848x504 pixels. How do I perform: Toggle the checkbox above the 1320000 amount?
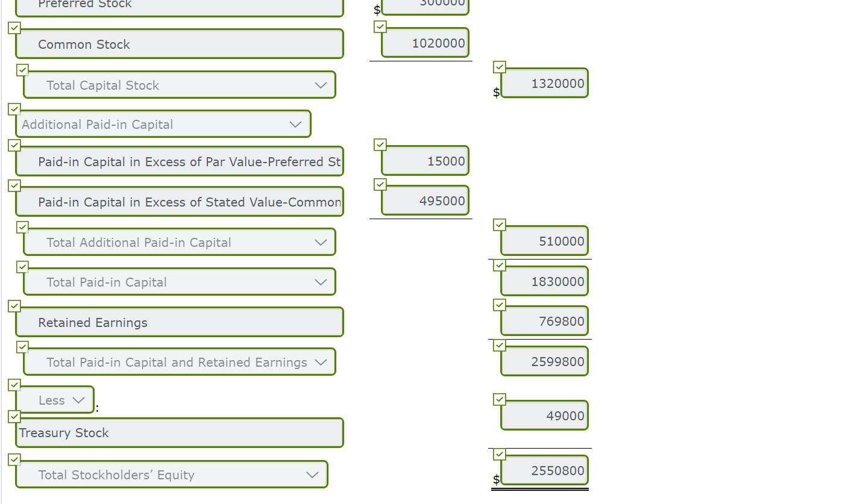point(499,67)
